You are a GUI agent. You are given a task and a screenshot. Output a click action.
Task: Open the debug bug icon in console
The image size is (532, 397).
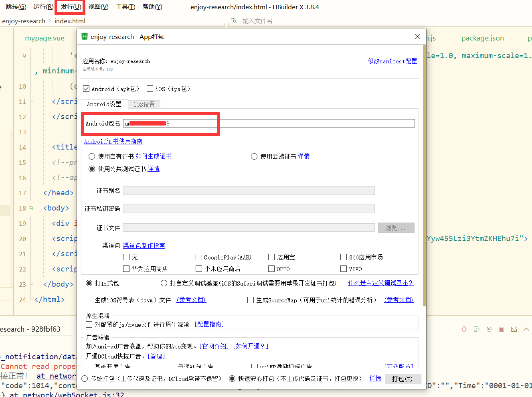tap(464, 329)
